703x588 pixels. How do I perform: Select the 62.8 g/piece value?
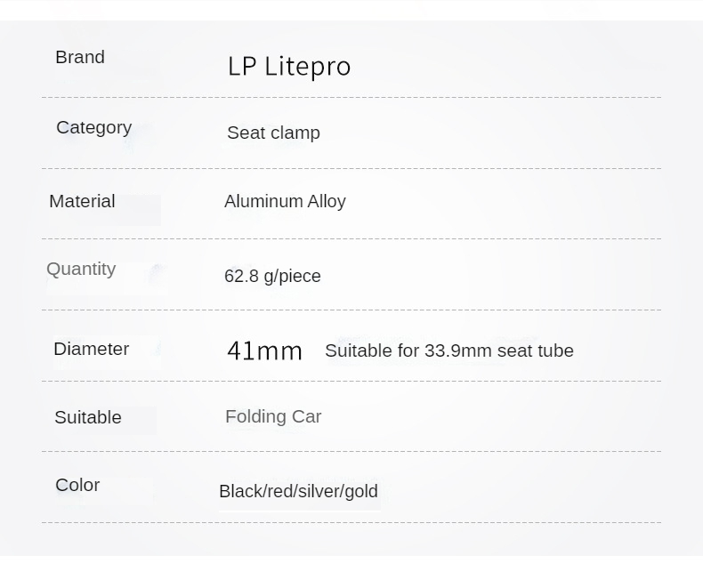point(272,276)
